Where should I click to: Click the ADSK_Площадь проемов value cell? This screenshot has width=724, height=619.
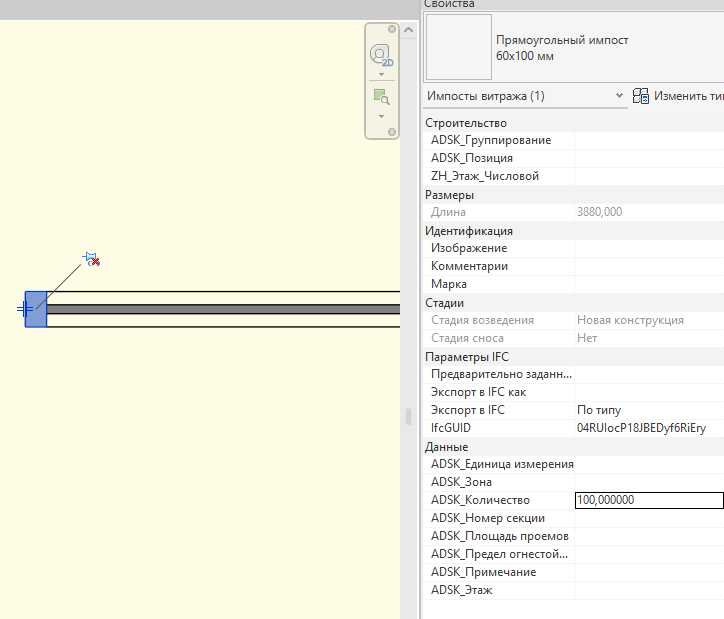[x=649, y=536]
